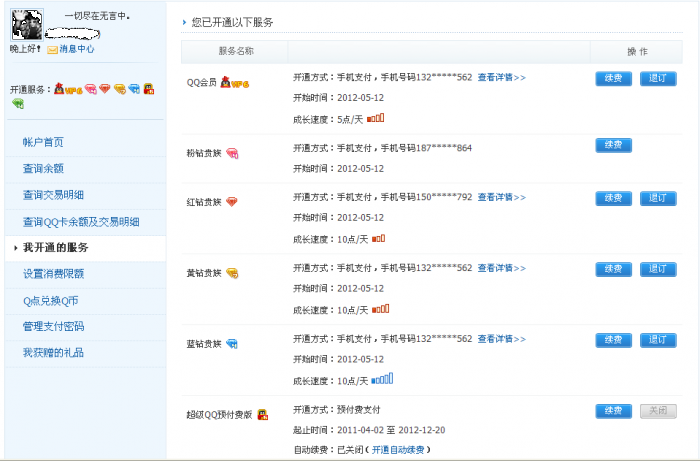Open 查看详情>> link in 蓝钻贵族 row
Screen dimensions: 700x461
tap(502, 339)
